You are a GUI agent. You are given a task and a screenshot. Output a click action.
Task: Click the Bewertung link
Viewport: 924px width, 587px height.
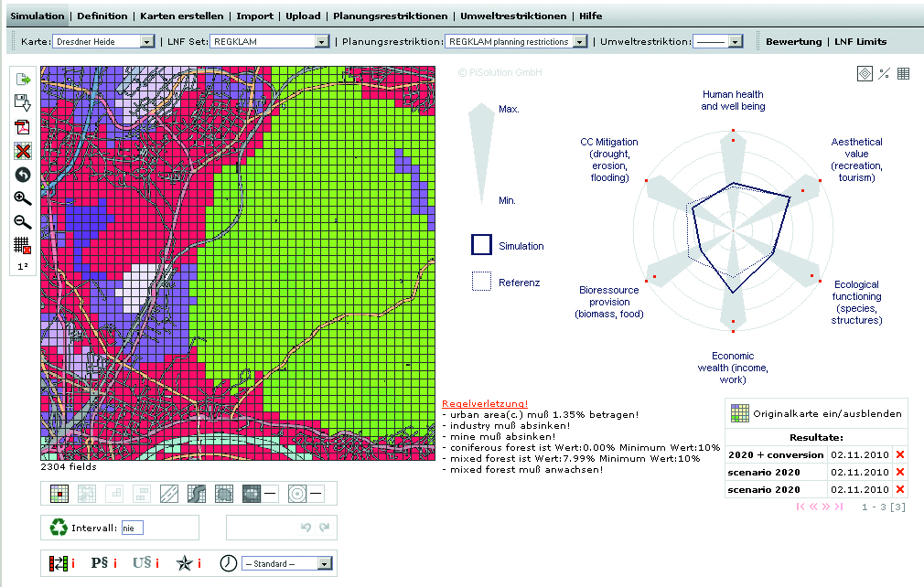(793, 42)
